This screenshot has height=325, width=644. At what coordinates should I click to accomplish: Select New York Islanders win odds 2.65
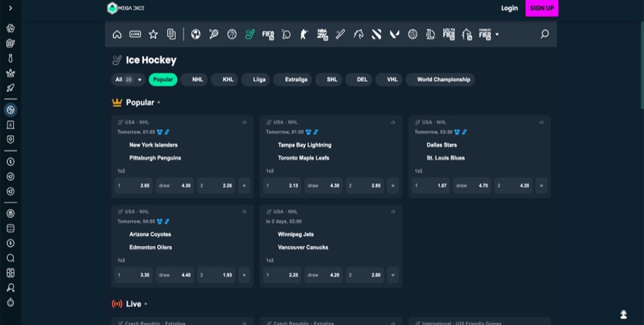pos(133,186)
